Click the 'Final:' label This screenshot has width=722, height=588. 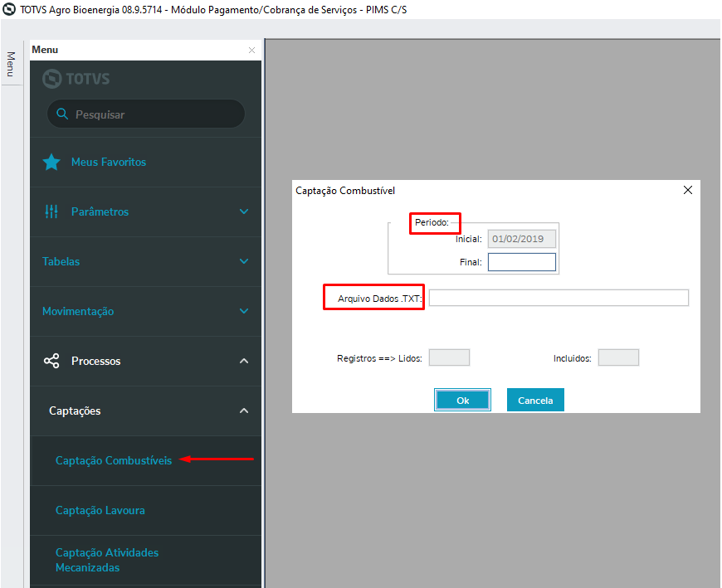471,262
